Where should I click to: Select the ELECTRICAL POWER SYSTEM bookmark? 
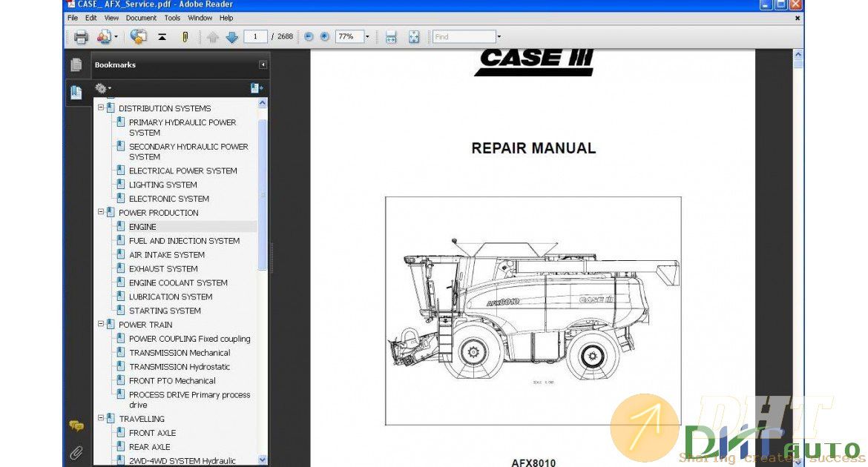(x=183, y=171)
